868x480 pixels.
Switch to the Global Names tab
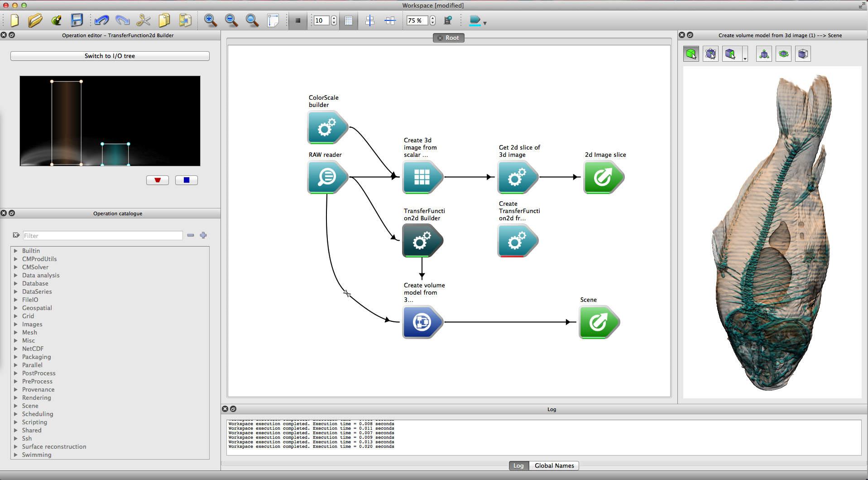point(554,465)
